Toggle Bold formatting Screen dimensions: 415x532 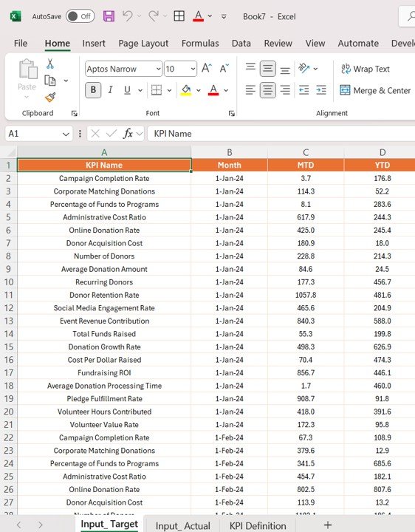click(x=93, y=90)
